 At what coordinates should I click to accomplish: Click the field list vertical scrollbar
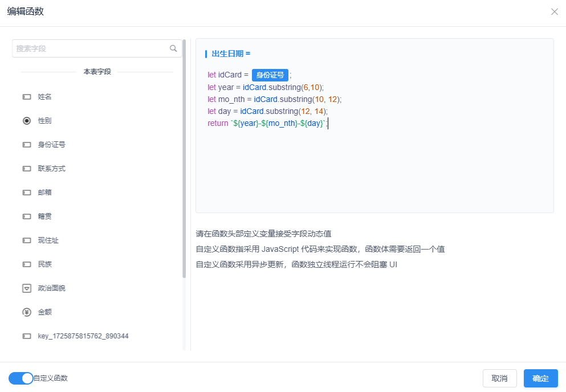184,160
